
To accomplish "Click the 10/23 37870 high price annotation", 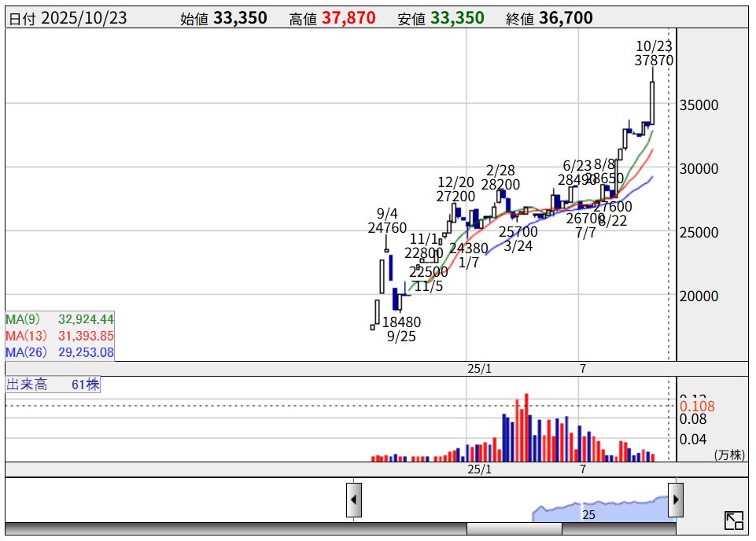I will (x=653, y=53).
